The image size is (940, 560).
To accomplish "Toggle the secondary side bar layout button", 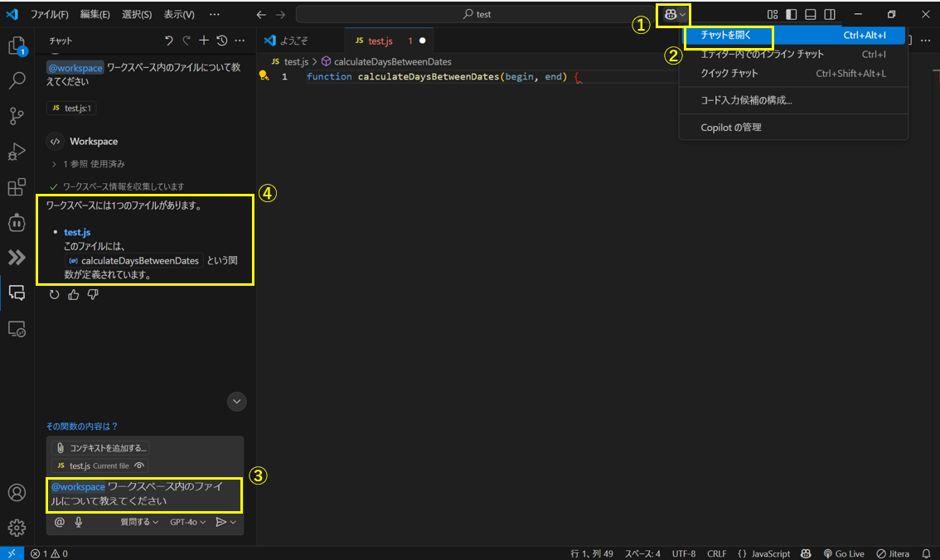I will 830,14.
